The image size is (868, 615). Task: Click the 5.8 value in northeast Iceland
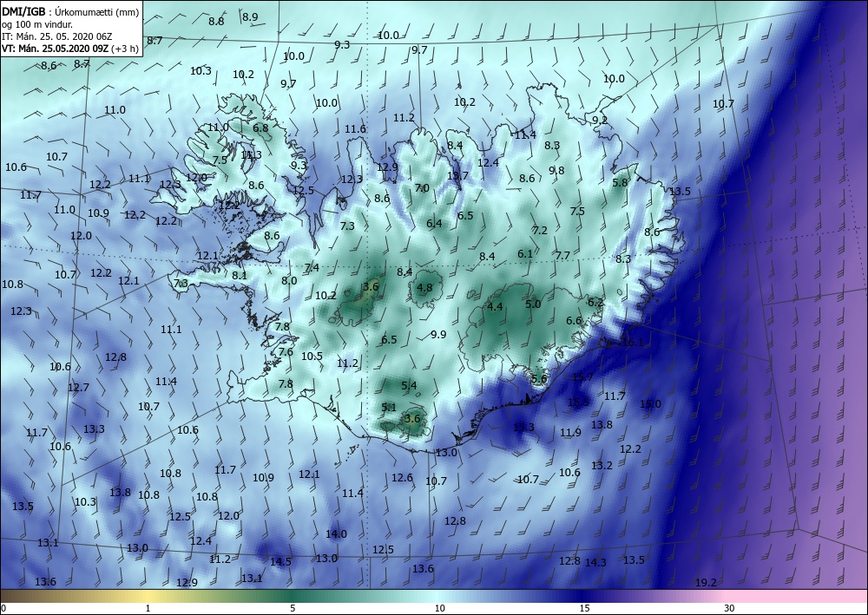pos(621,182)
